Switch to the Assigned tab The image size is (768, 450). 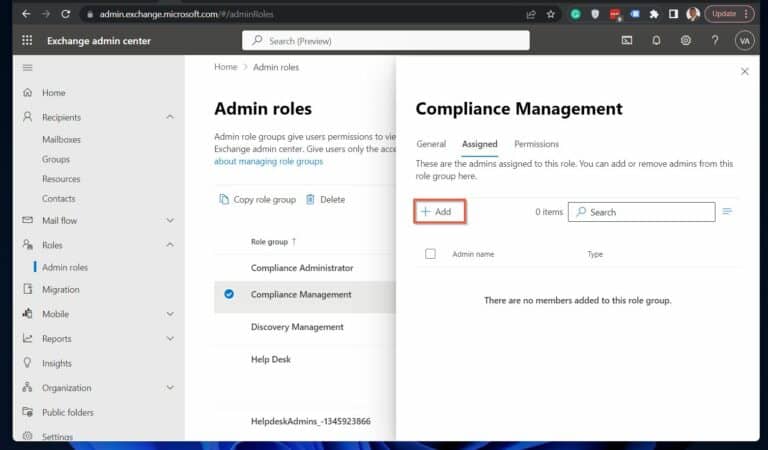(x=480, y=144)
